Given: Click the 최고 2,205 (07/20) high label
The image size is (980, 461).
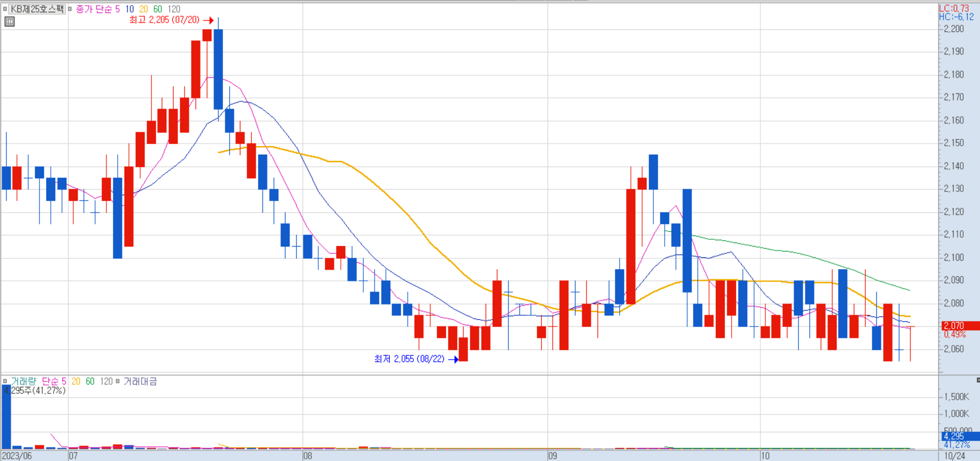Looking at the screenshot, I should [164, 20].
